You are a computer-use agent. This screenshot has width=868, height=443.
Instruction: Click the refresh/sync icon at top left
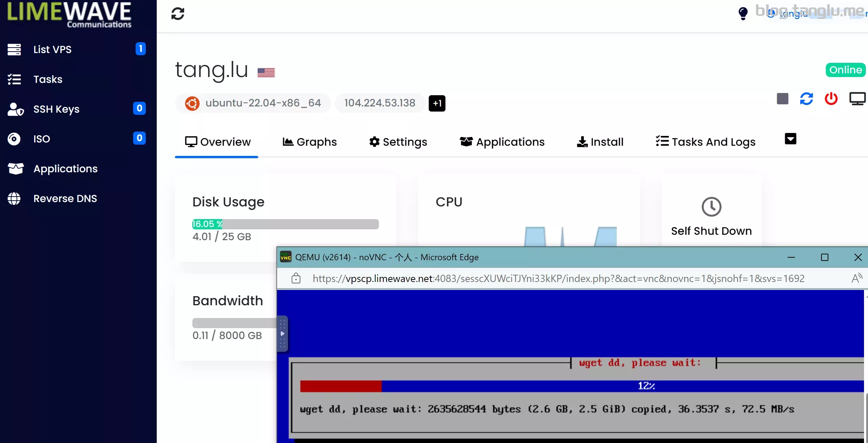(178, 13)
